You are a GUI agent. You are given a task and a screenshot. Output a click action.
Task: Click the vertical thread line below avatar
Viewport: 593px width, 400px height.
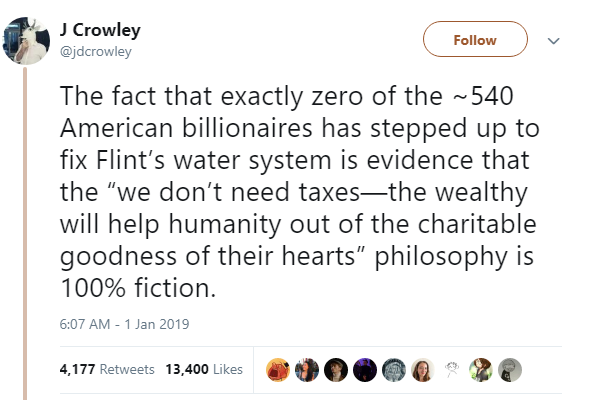[25, 233]
